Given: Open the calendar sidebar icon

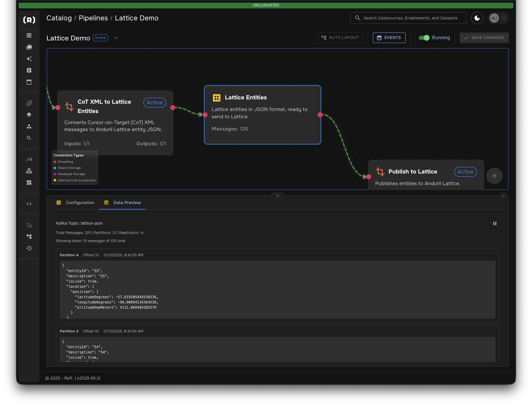Looking at the screenshot, I should [x=29, y=82].
